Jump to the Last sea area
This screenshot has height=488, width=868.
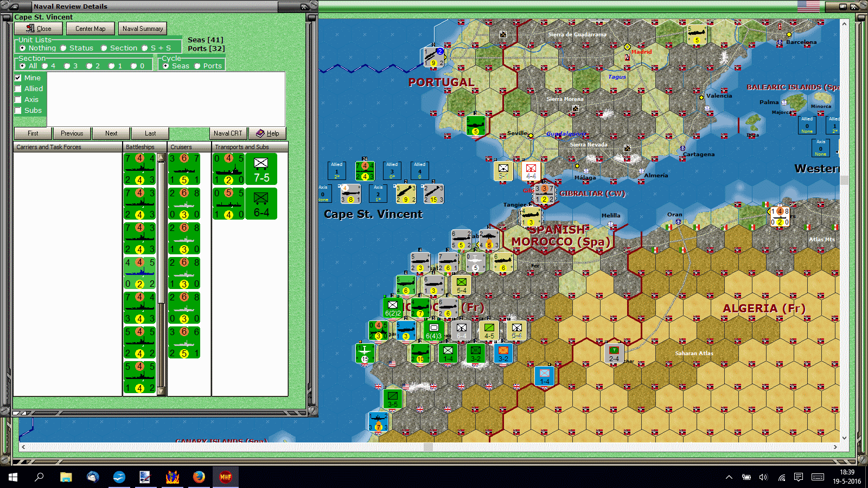coord(150,133)
